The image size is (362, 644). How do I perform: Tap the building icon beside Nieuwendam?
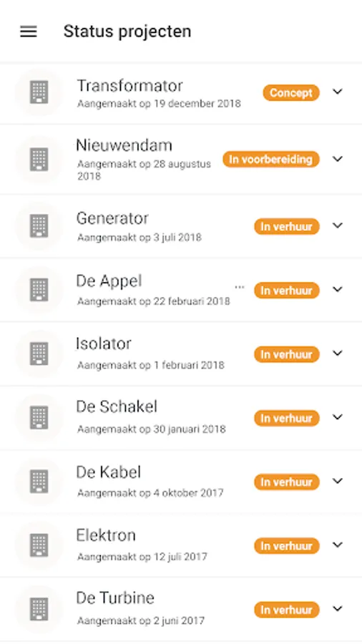(x=39, y=160)
